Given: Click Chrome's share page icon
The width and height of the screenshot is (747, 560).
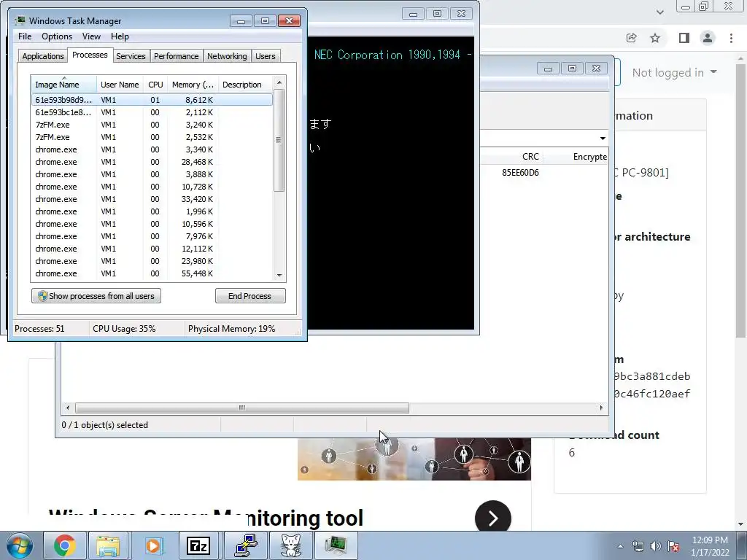Looking at the screenshot, I should [631, 38].
